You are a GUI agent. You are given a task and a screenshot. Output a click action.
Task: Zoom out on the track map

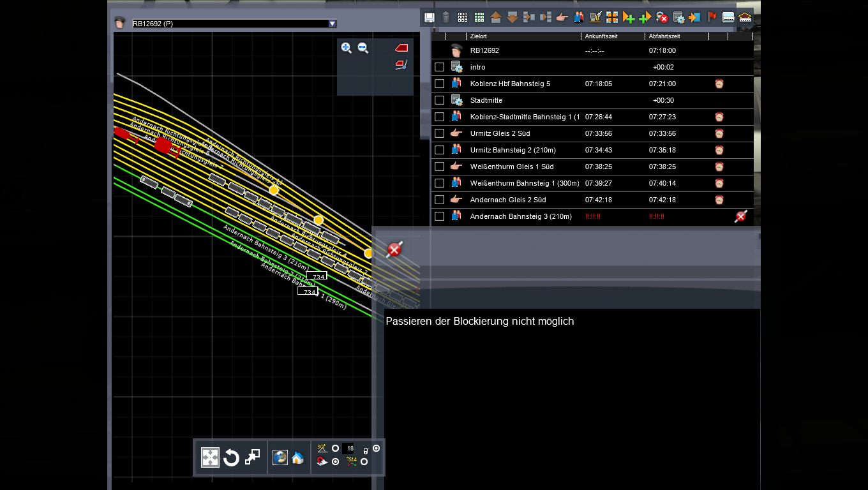(x=363, y=48)
